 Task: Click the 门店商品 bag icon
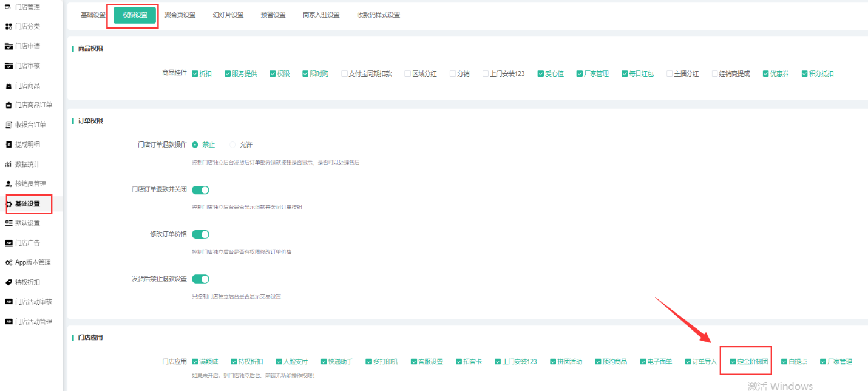(8, 86)
